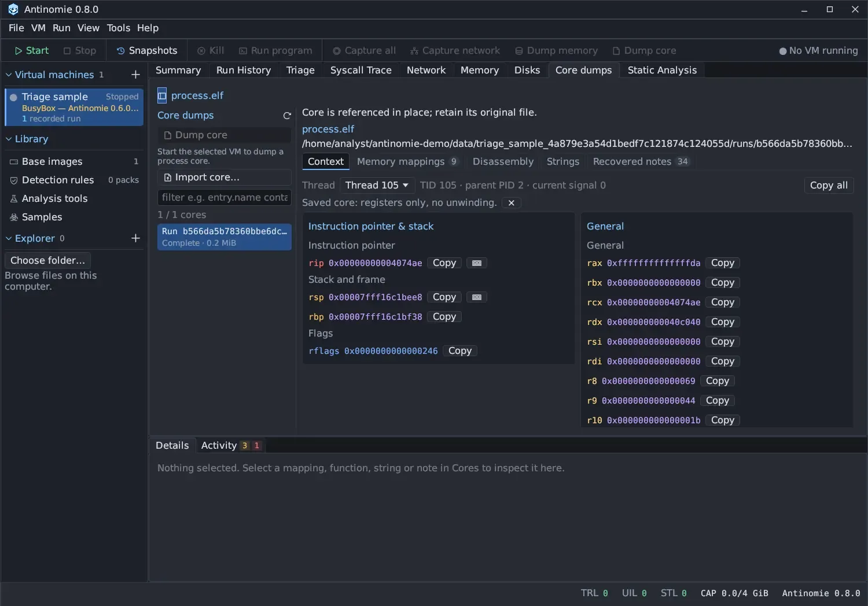Open the Snapshots toolbar item
The width and height of the screenshot is (868, 606).
[x=147, y=51]
